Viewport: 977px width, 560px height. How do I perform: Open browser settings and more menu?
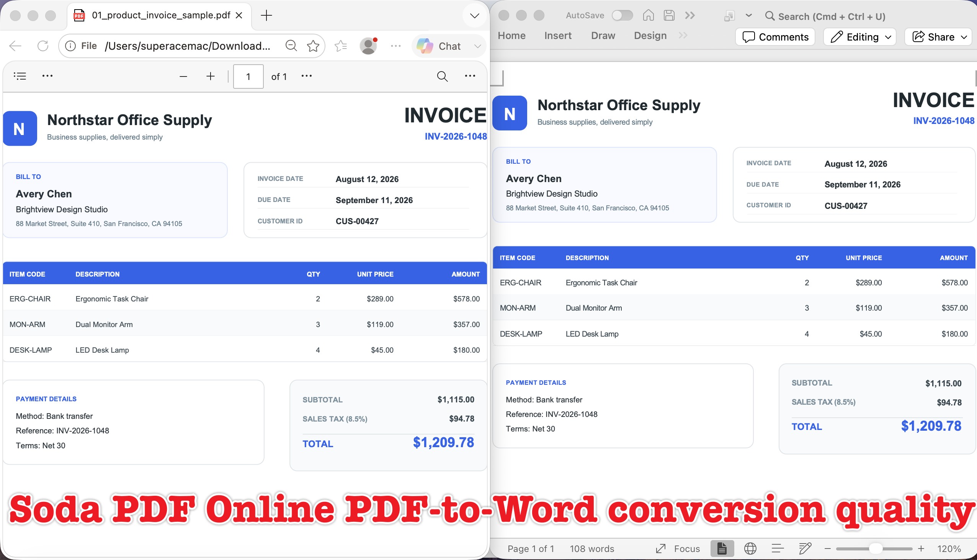[396, 46]
